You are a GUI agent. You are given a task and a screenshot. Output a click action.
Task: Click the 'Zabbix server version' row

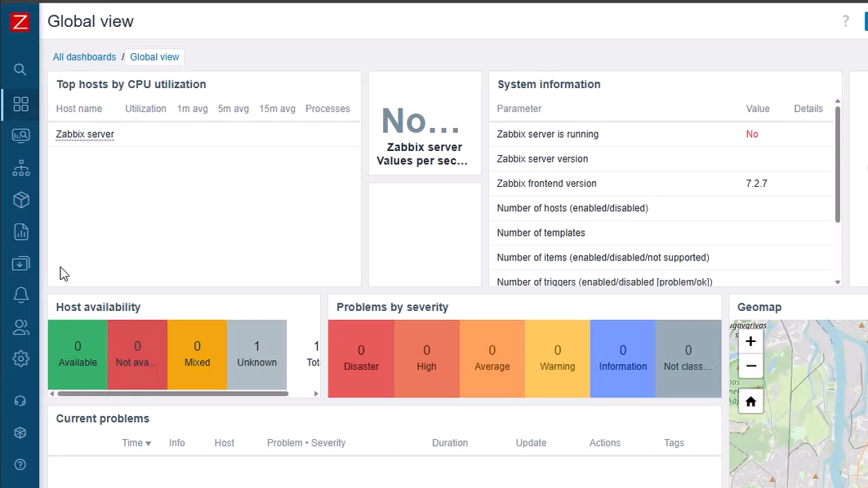click(661, 159)
